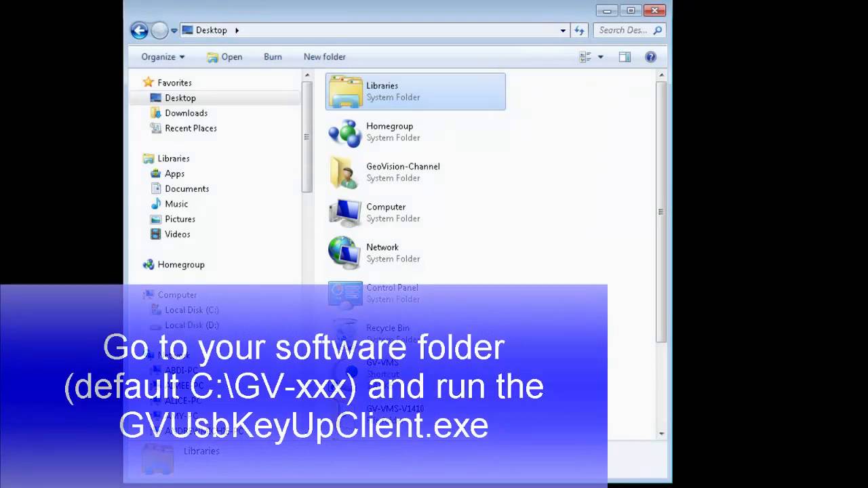Open Recent Places under Favorites
Image resolution: width=868 pixels, height=488 pixels.
191,128
